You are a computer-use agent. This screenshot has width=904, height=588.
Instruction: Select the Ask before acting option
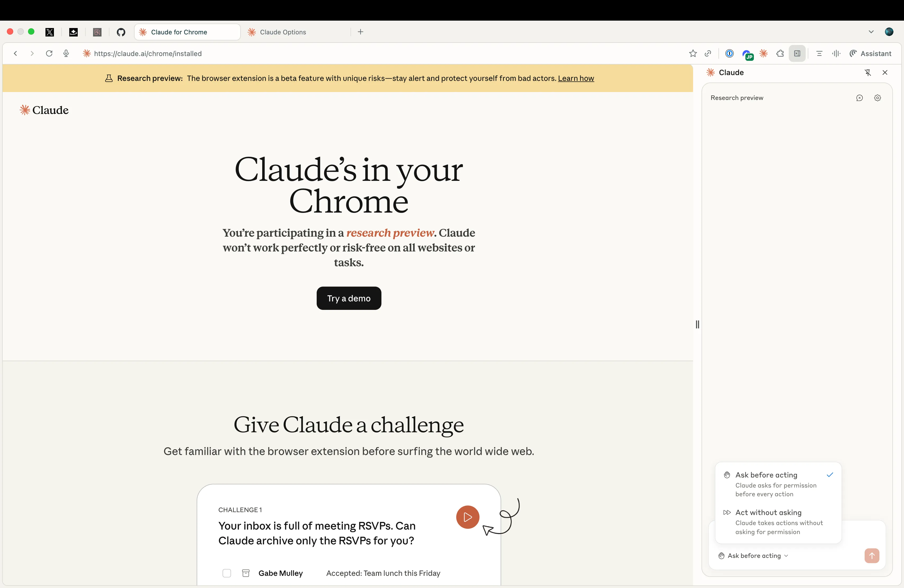(x=778, y=484)
